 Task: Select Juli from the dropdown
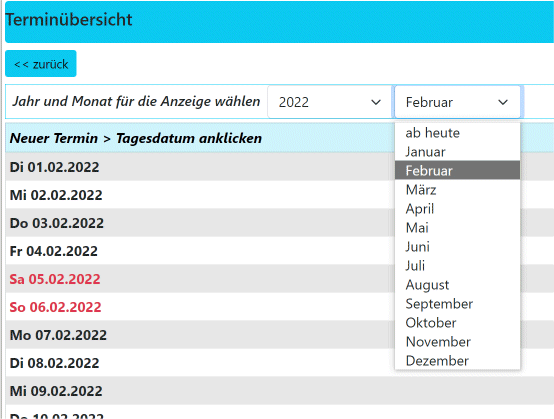click(x=458, y=266)
